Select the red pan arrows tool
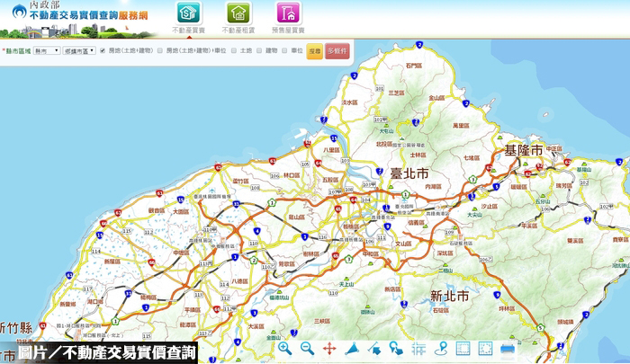 pos(329,349)
